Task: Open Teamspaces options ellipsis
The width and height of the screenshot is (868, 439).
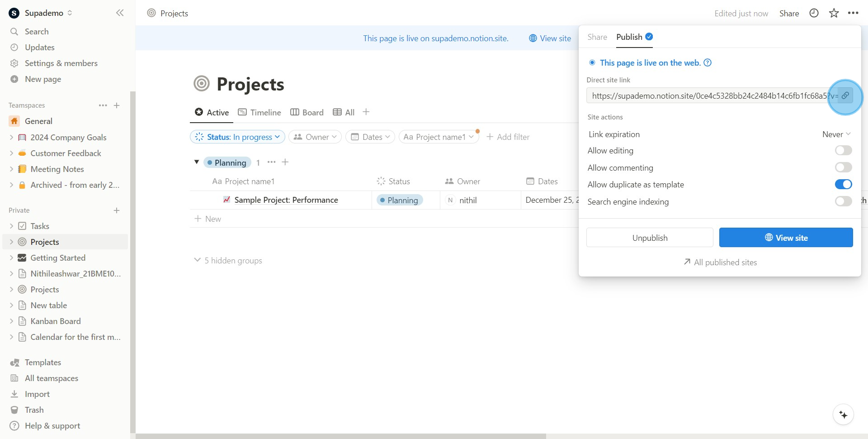Action: point(103,105)
